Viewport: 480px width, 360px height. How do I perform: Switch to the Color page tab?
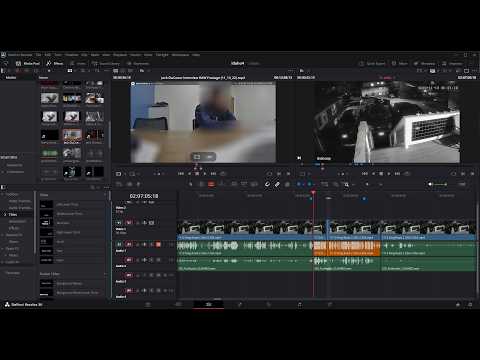(269, 304)
